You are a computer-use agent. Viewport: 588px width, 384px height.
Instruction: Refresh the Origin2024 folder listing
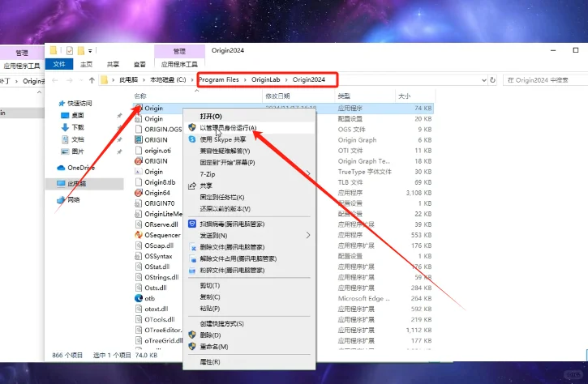click(x=493, y=79)
